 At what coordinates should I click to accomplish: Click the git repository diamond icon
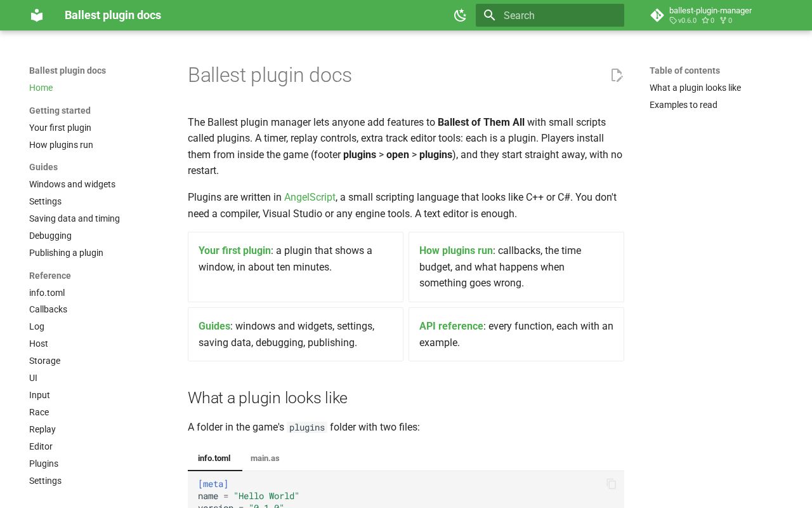657,15
